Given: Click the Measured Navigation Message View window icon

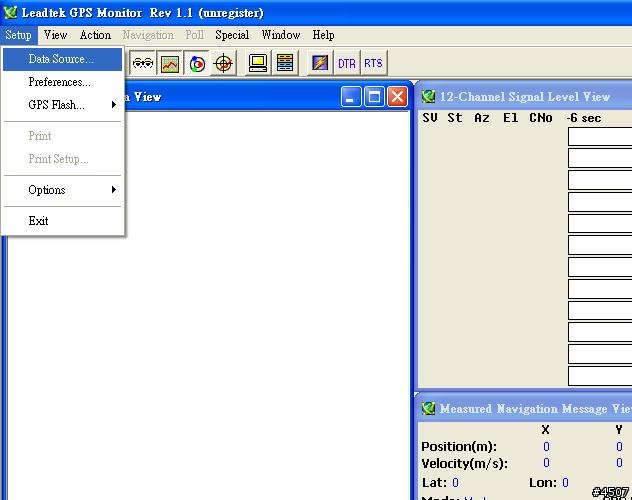Looking at the screenshot, I should click(428, 409).
